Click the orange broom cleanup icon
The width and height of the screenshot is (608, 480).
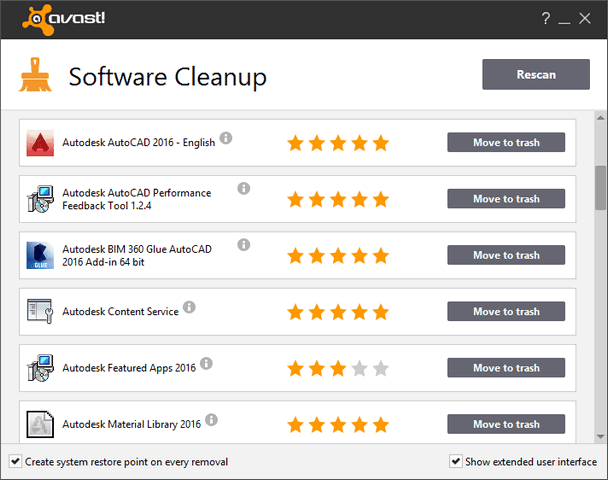point(35,75)
